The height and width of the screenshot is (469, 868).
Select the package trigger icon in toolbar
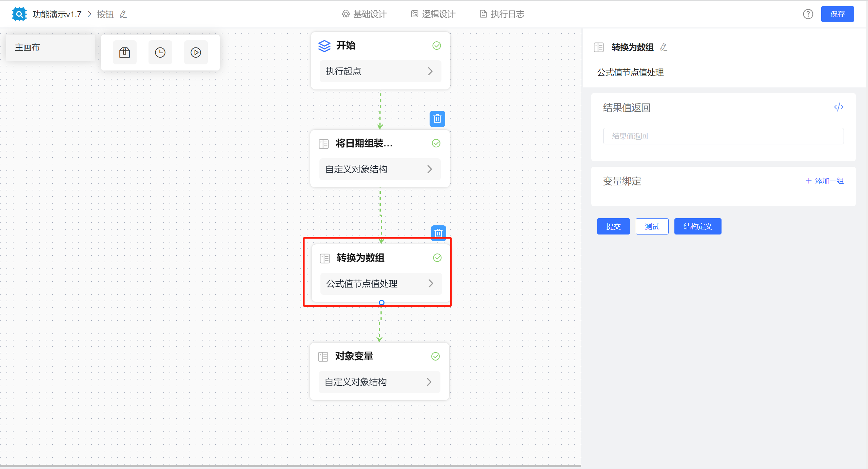tap(124, 52)
